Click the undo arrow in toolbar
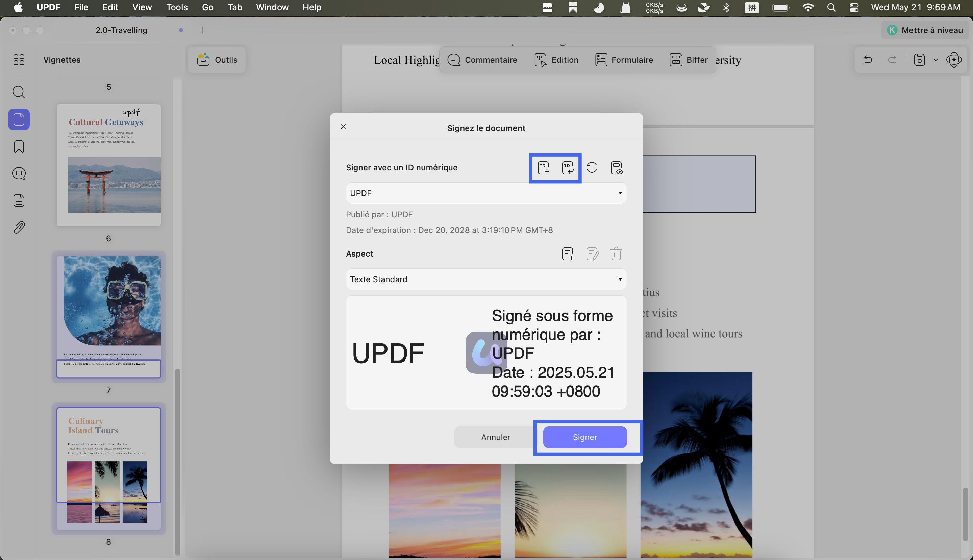 [868, 60]
